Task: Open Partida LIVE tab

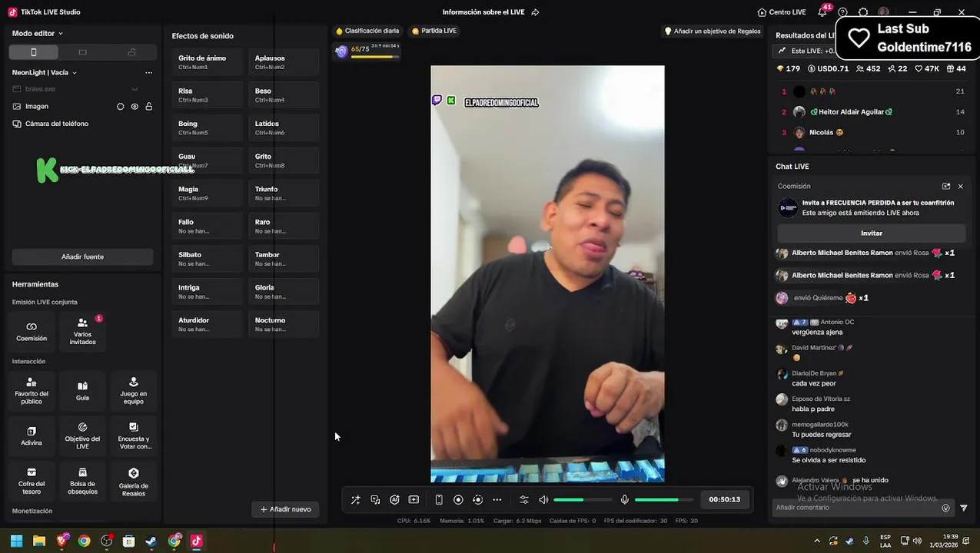Action: point(434,31)
